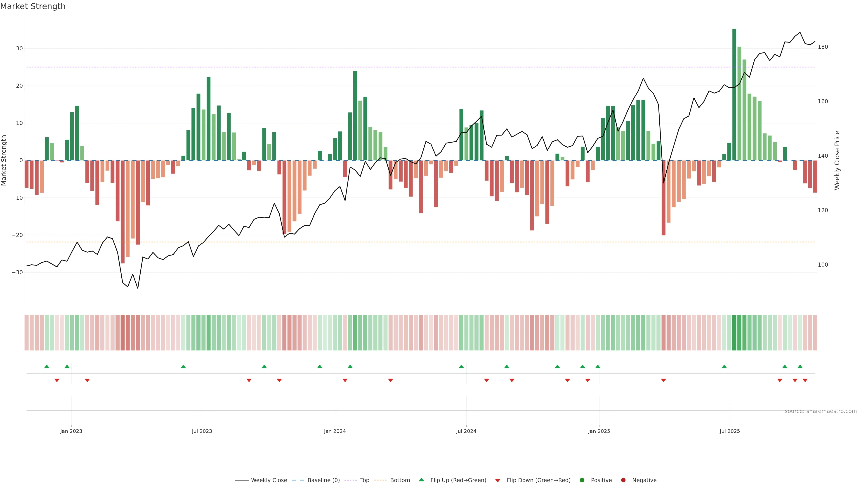Image resolution: width=868 pixels, height=488 pixels.
Task: Click the darkest green heatmap strip cell
Action: [x=734, y=332]
